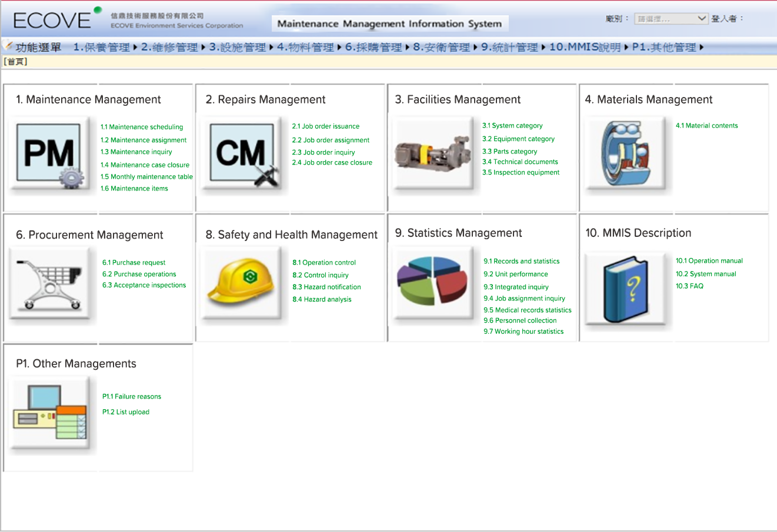Open the 9.統計管理 menu
Viewport: 777px width, 532px height.
(x=509, y=47)
